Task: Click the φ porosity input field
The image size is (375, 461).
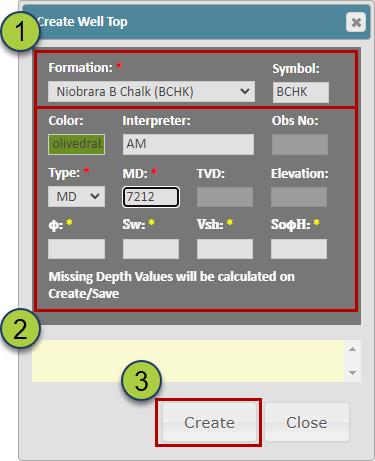Action: pos(76,249)
